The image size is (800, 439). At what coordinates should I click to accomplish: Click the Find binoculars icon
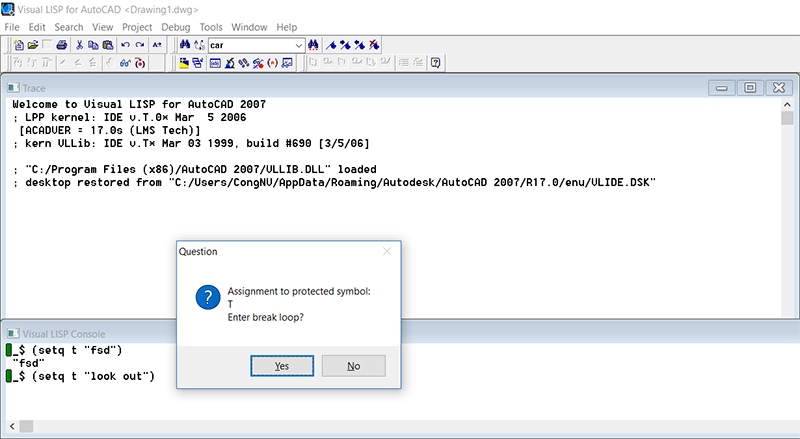[184, 45]
